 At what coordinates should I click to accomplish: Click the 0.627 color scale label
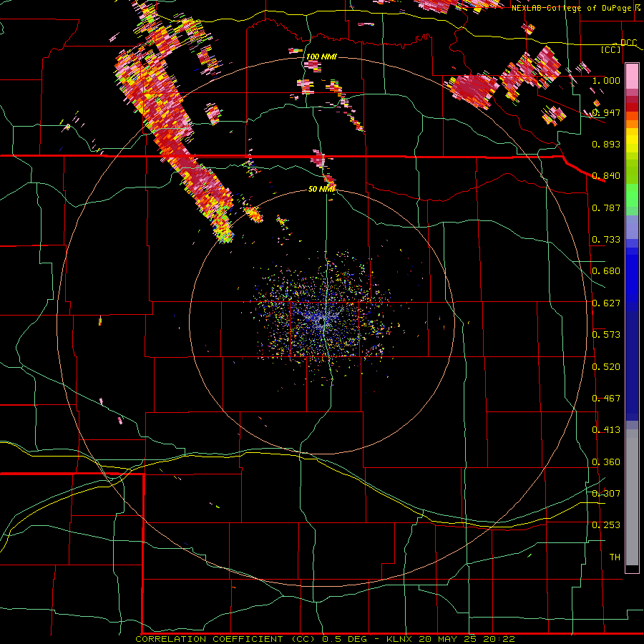(606, 303)
